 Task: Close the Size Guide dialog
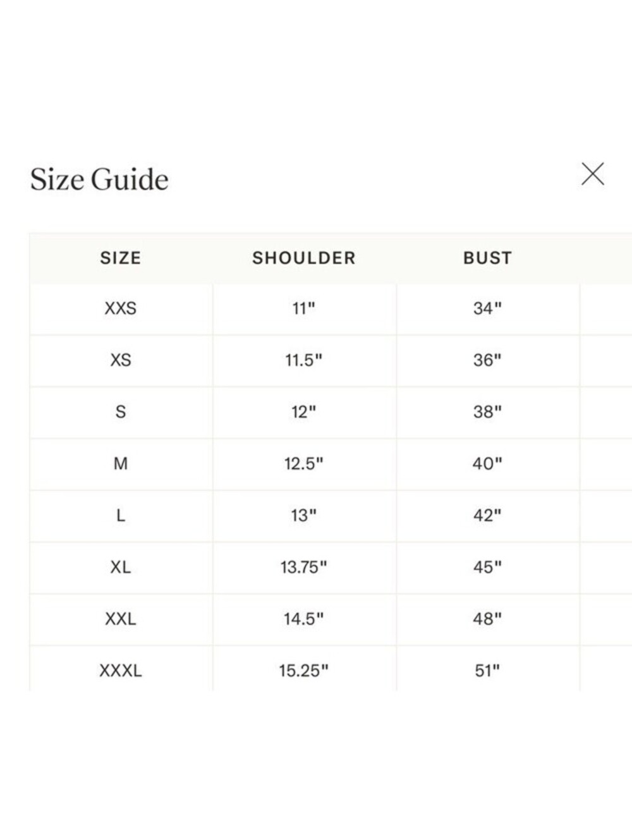(593, 174)
